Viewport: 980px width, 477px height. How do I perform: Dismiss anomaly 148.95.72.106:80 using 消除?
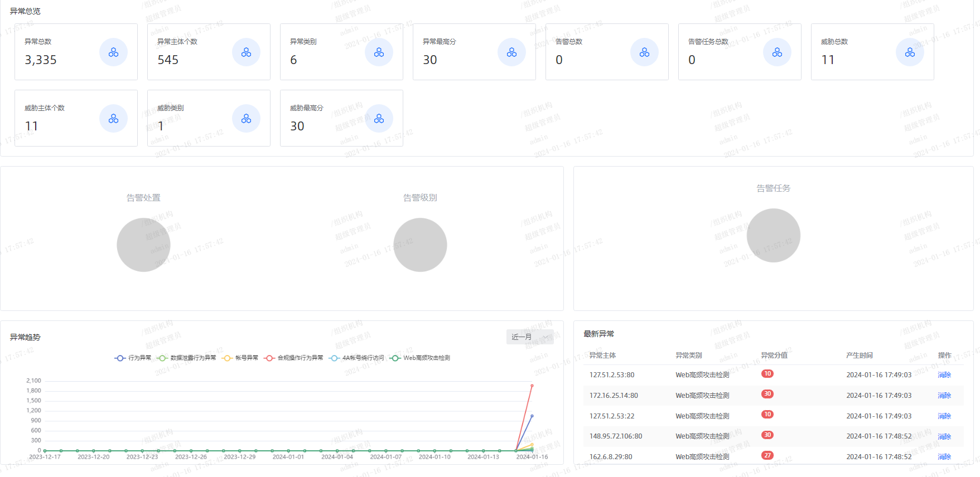point(944,436)
